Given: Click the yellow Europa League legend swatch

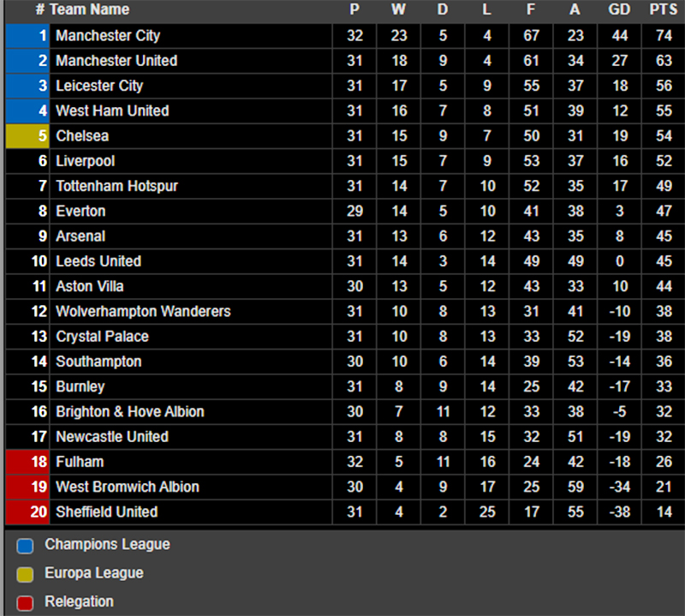Looking at the screenshot, I should coord(25,574).
